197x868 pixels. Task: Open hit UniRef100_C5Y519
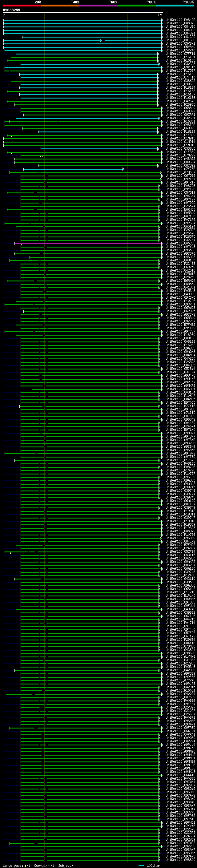180,193
